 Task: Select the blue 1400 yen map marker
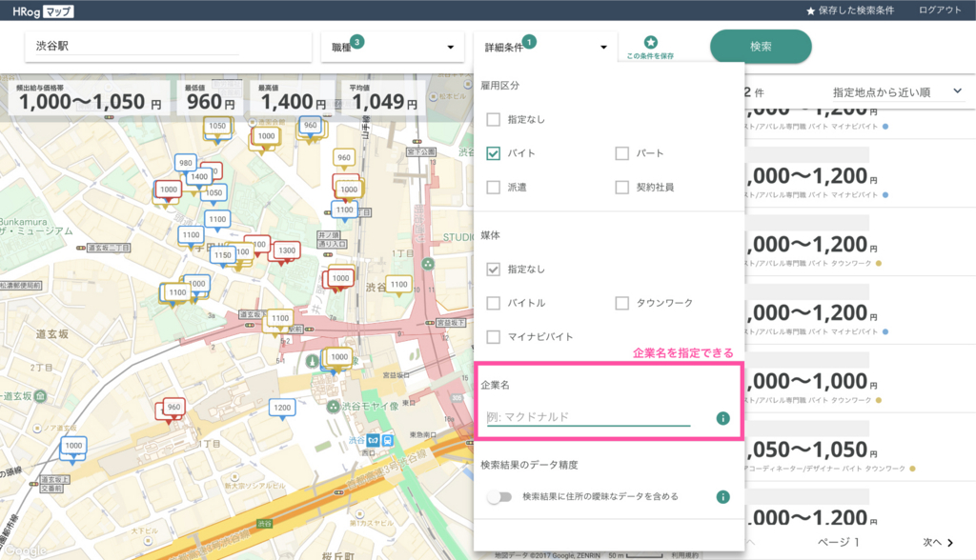[199, 177]
